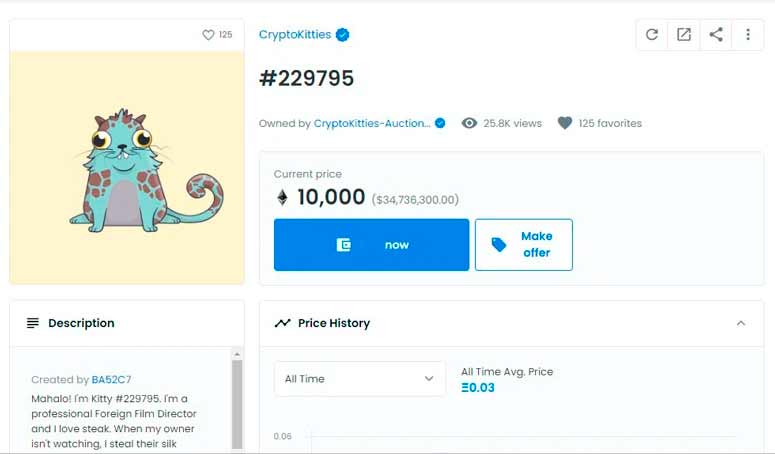Viewport: 775px width, 454px height.
Task: Click the share icon
Action: tap(716, 35)
